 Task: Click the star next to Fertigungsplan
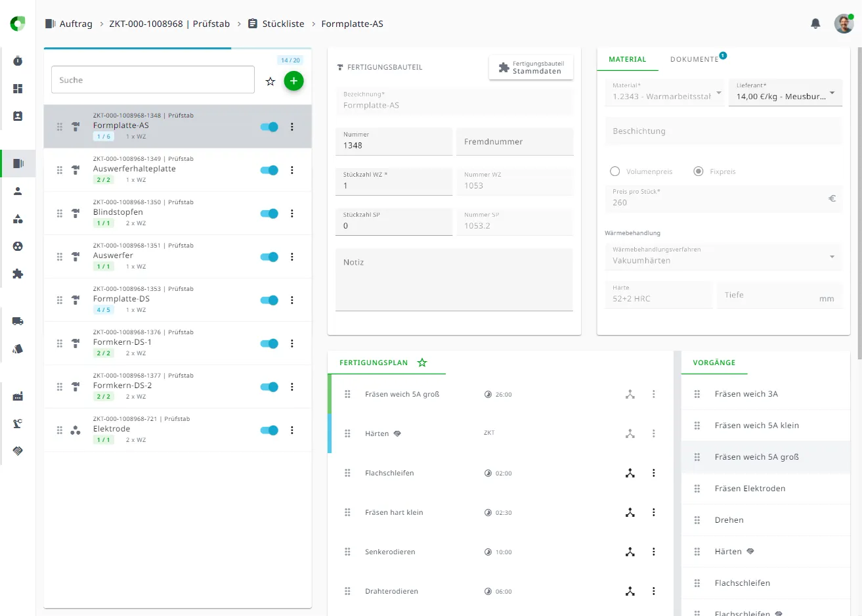(422, 363)
